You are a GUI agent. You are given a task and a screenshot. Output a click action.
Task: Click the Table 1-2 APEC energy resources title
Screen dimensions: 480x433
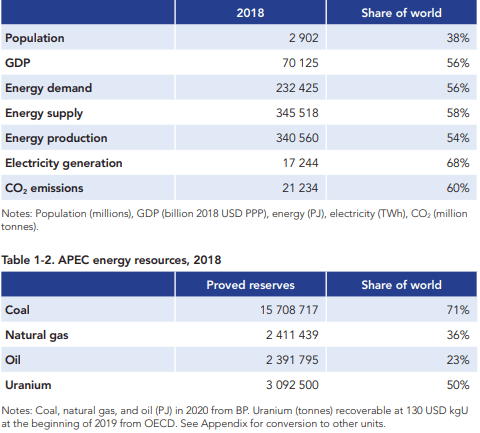[111, 260]
